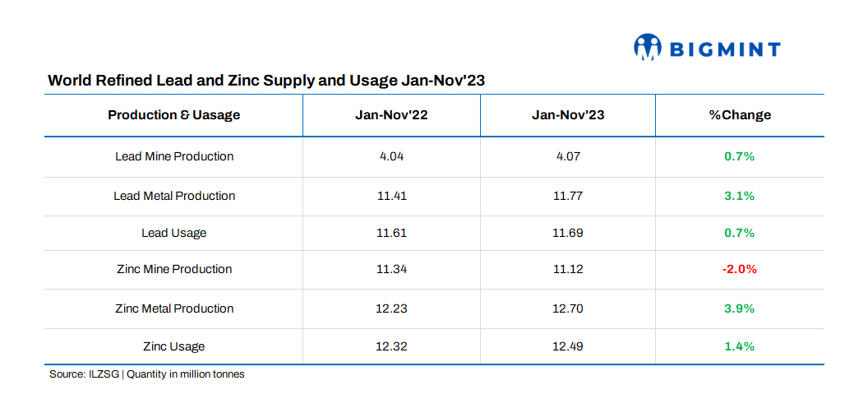The image size is (868, 413).
Task: Click the Jan-Nov'23 column header
Action: click(568, 115)
